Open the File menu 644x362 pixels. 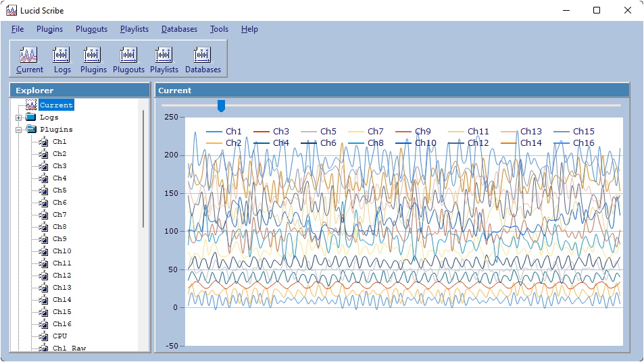[x=18, y=29]
